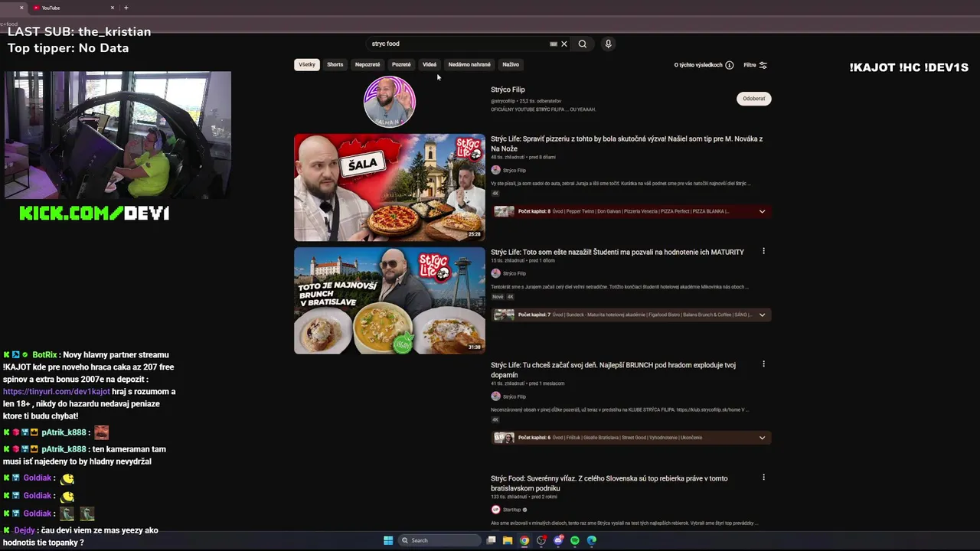Screen dimensions: 980x551
Task: Open Task View on the taskbar
Action: point(492,540)
